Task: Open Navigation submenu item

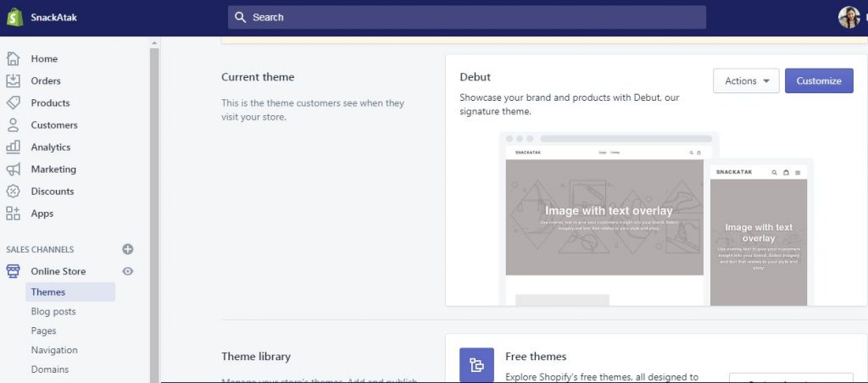Action: [x=54, y=350]
